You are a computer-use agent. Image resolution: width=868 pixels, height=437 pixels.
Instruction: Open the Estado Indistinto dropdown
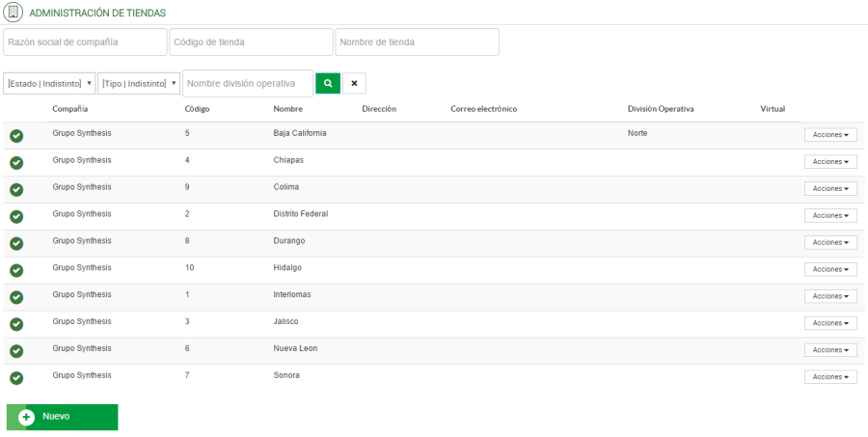[49, 83]
